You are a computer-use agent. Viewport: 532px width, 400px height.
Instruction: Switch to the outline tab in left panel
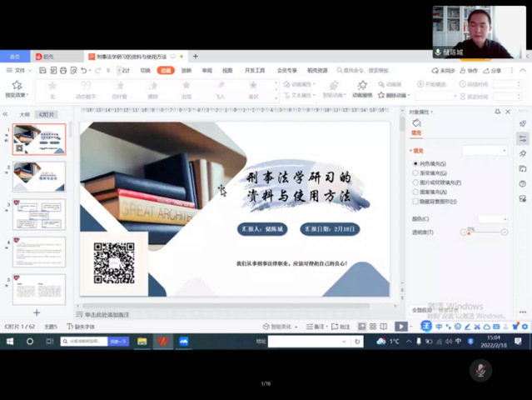pyautogui.click(x=25, y=114)
